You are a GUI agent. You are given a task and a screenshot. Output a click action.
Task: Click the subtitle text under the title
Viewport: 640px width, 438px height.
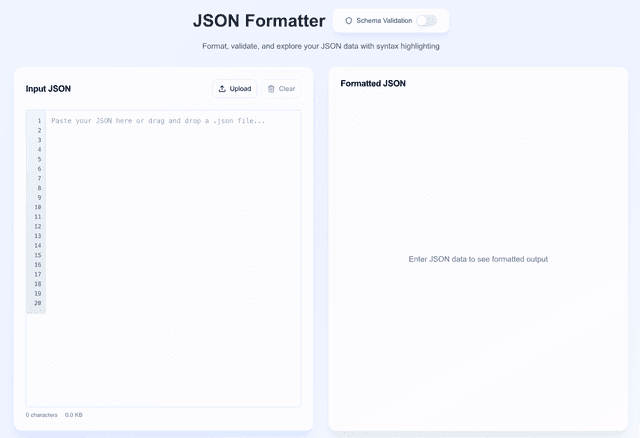click(320, 46)
